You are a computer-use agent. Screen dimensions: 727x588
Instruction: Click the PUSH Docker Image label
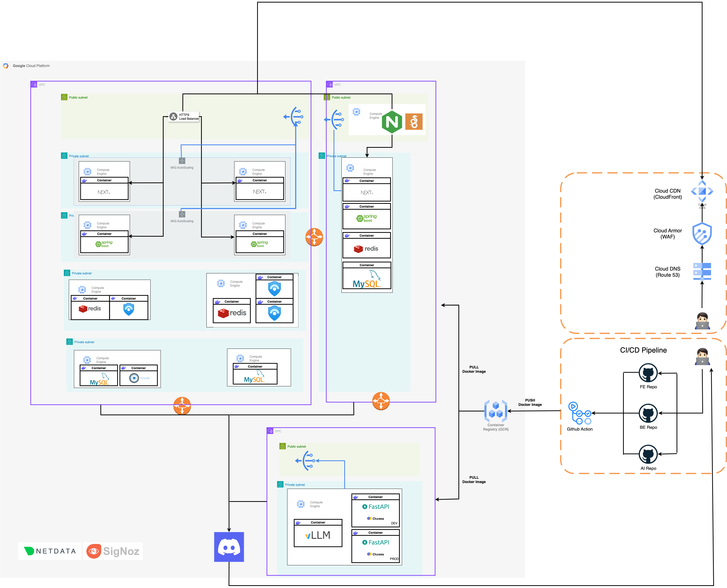tap(530, 402)
